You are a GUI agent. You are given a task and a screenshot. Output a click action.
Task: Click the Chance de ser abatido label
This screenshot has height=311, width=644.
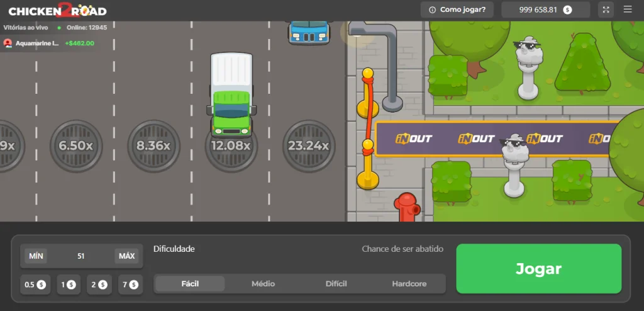(x=402, y=249)
